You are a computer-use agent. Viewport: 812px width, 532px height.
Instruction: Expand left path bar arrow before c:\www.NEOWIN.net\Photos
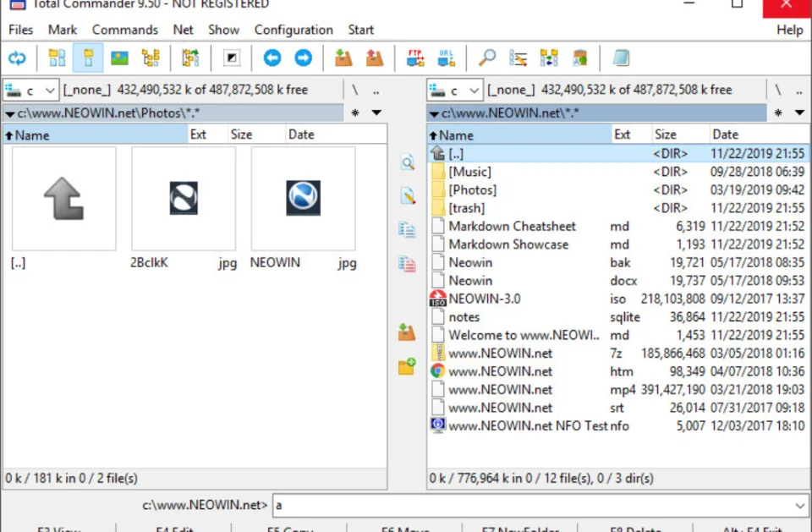tap(10, 113)
